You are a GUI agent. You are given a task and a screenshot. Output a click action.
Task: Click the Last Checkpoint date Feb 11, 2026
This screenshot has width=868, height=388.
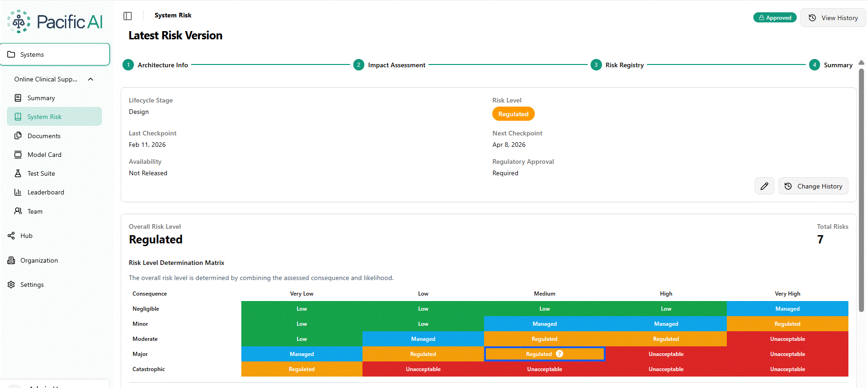tap(147, 145)
